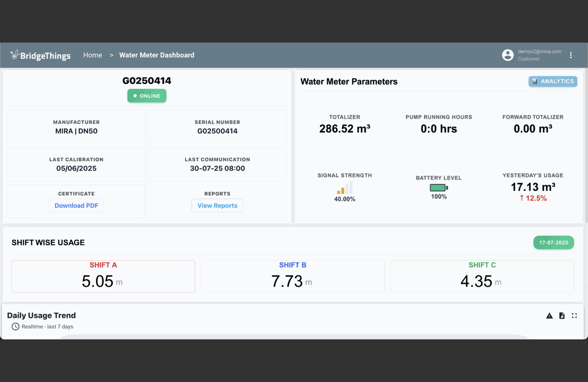Open View Reports
This screenshot has width=588, height=382.
pyautogui.click(x=217, y=206)
